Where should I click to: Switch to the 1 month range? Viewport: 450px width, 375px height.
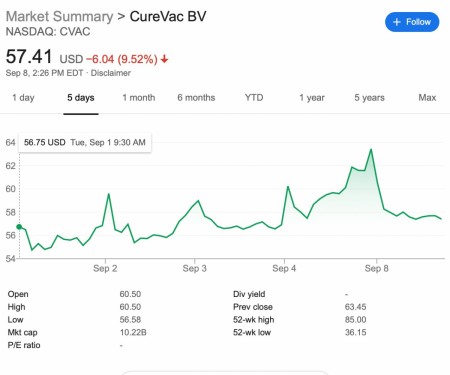tap(139, 98)
